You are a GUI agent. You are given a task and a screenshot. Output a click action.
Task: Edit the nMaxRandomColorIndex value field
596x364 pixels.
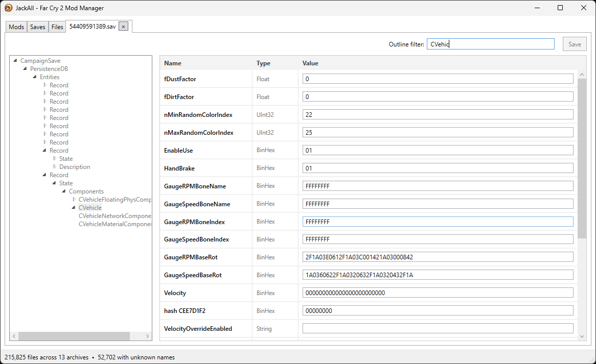pyautogui.click(x=438, y=132)
